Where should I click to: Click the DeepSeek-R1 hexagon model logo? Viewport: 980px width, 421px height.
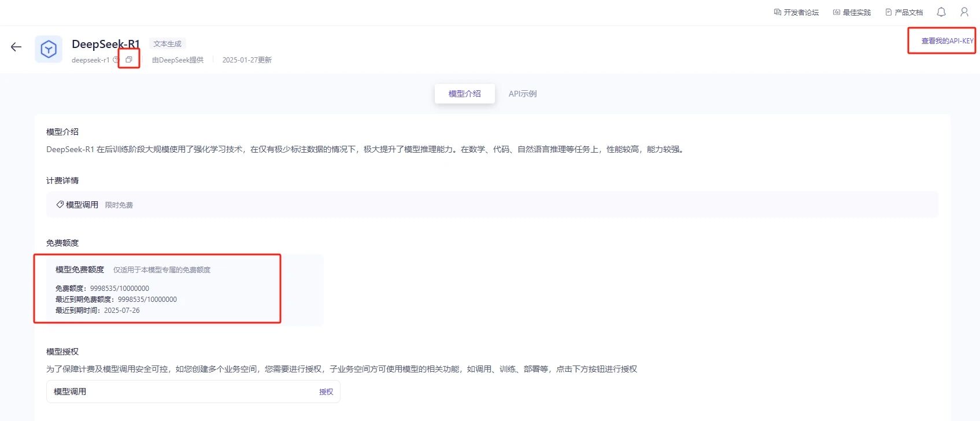tap(49, 49)
